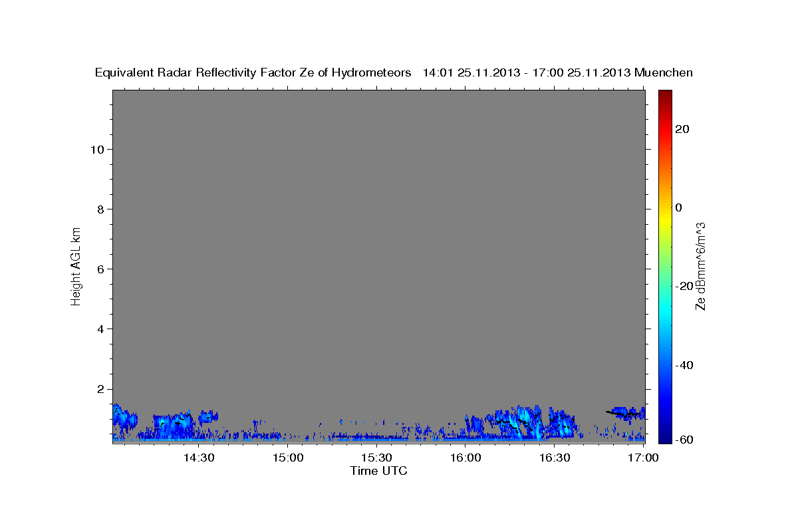Click the 'Height AGL km' axis label
798x532 pixels.
76,265
